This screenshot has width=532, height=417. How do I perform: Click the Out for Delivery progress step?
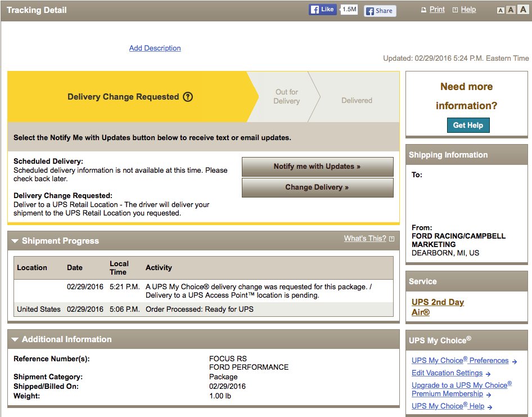pos(287,96)
